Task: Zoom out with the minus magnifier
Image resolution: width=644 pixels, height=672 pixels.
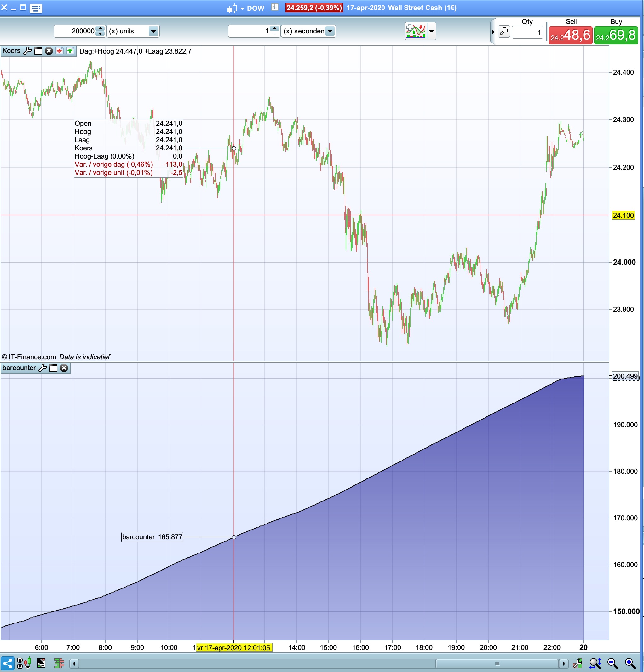Action: tap(612, 663)
